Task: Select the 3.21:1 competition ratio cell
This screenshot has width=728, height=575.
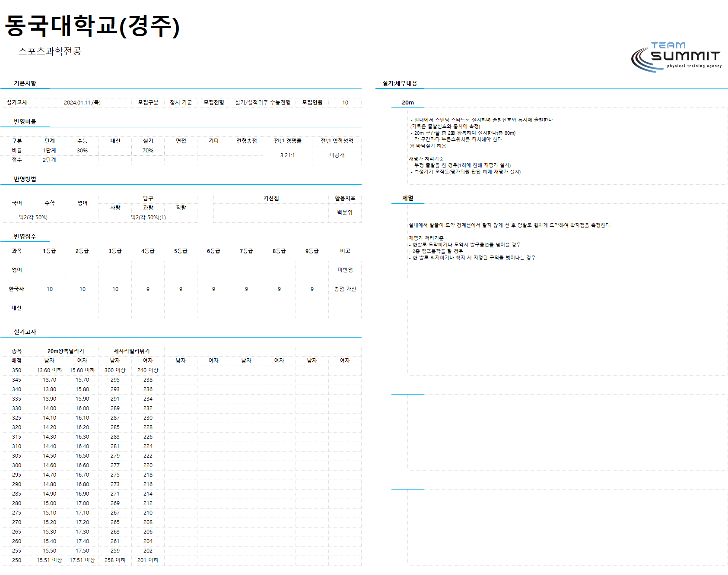Action: (x=287, y=155)
